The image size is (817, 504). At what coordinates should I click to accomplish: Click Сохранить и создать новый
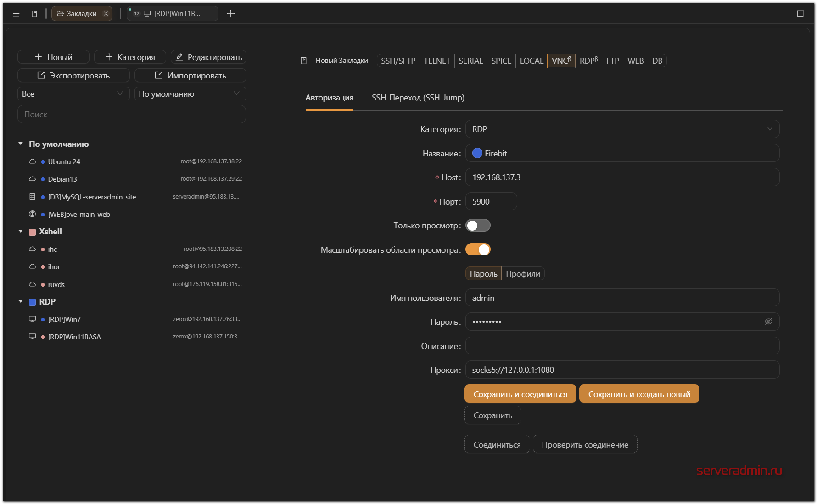[x=639, y=394]
